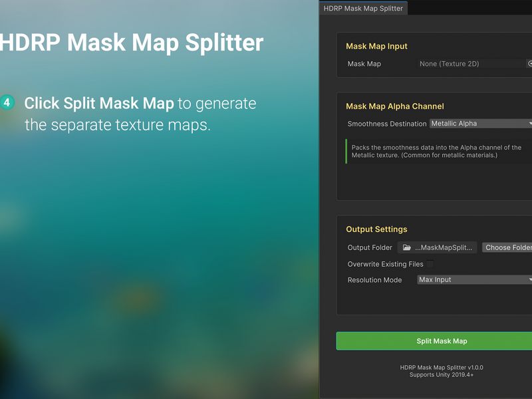
Task: Click the 'Packs the smoothness data' help text
Action: (436, 152)
